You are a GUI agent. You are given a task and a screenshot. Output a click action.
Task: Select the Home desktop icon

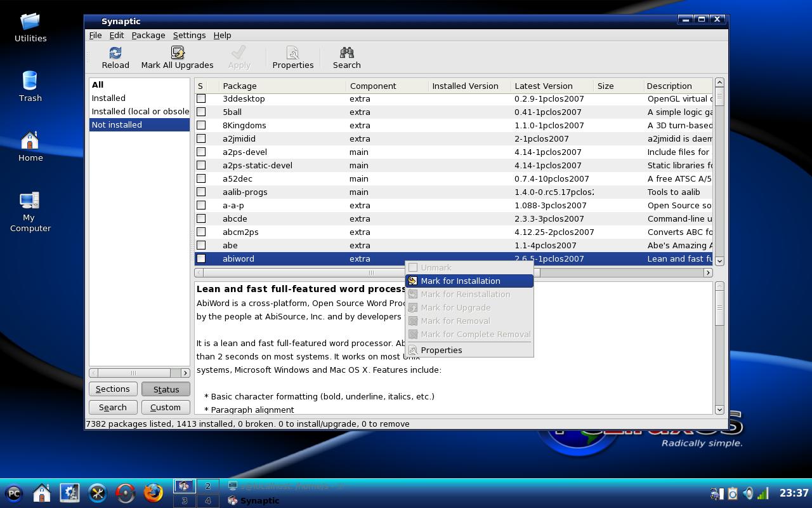pyautogui.click(x=30, y=140)
